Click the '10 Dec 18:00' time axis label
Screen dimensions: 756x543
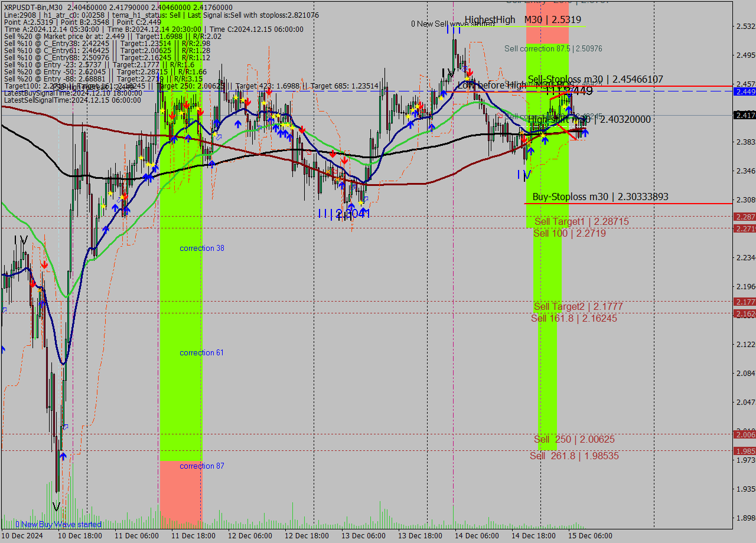pyautogui.click(x=80, y=536)
